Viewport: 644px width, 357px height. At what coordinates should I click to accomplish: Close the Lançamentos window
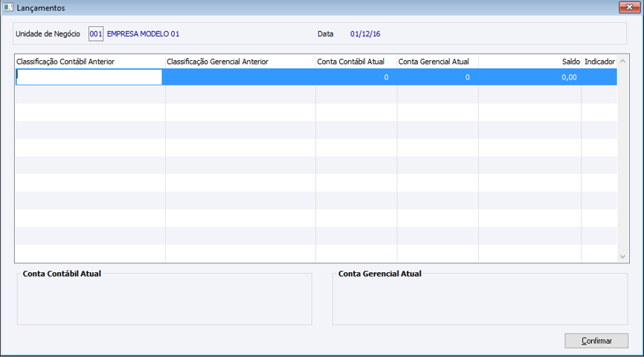coord(629,7)
